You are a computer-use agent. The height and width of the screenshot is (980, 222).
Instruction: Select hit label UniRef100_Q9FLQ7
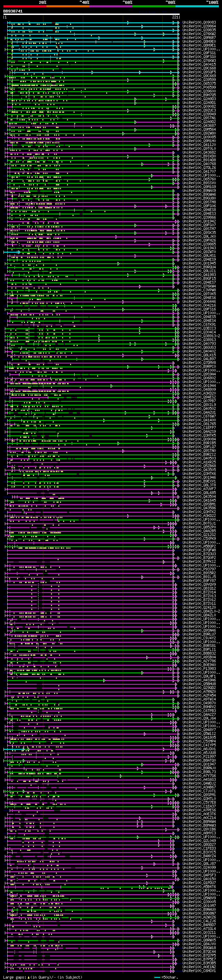199,447
